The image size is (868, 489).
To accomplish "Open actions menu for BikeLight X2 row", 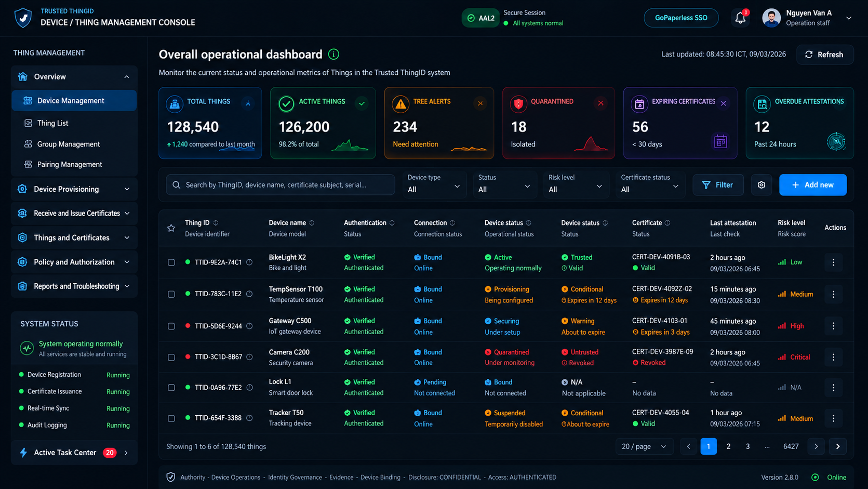I will 834,262.
